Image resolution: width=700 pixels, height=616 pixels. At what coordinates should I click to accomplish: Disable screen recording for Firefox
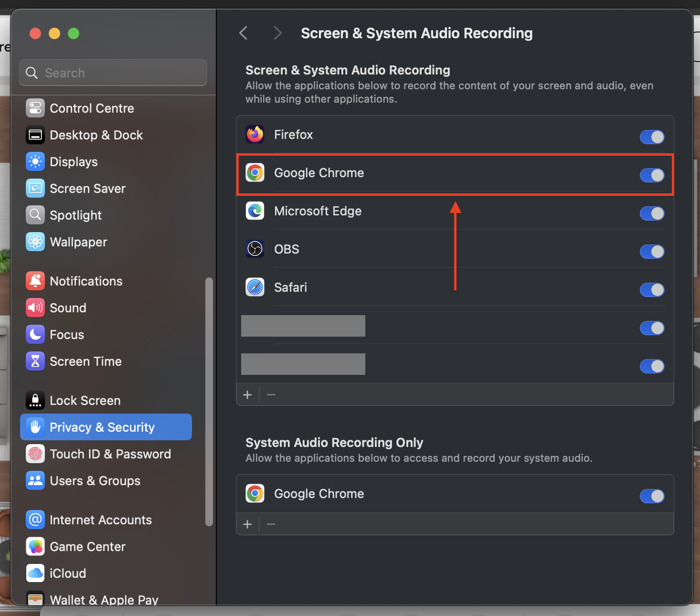pos(652,137)
